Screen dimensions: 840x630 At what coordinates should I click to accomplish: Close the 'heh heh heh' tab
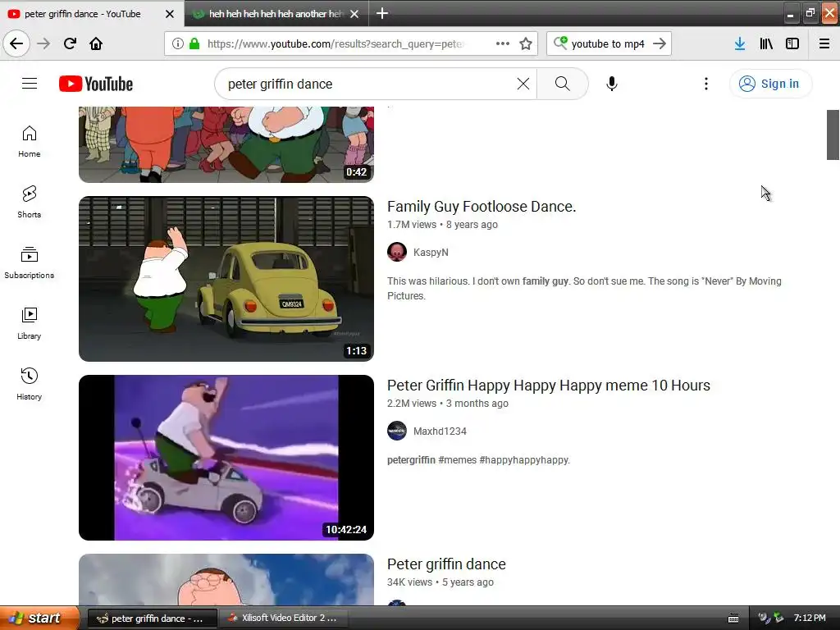354,14
